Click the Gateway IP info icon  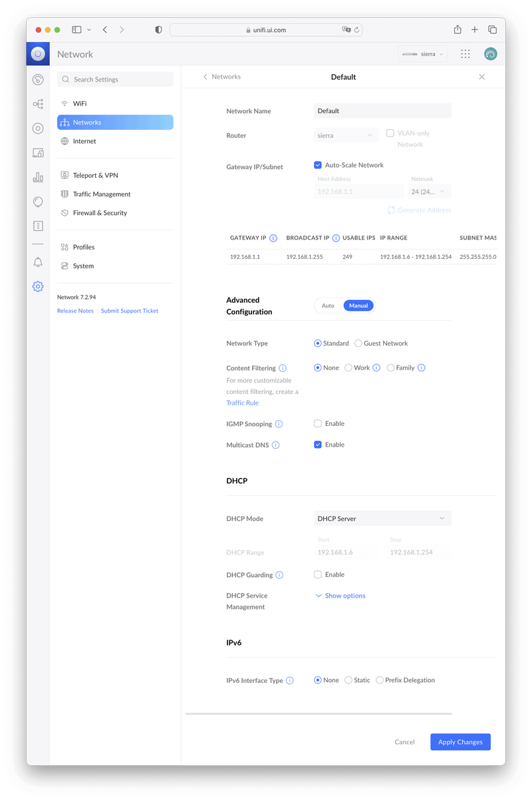pos(273,238)
